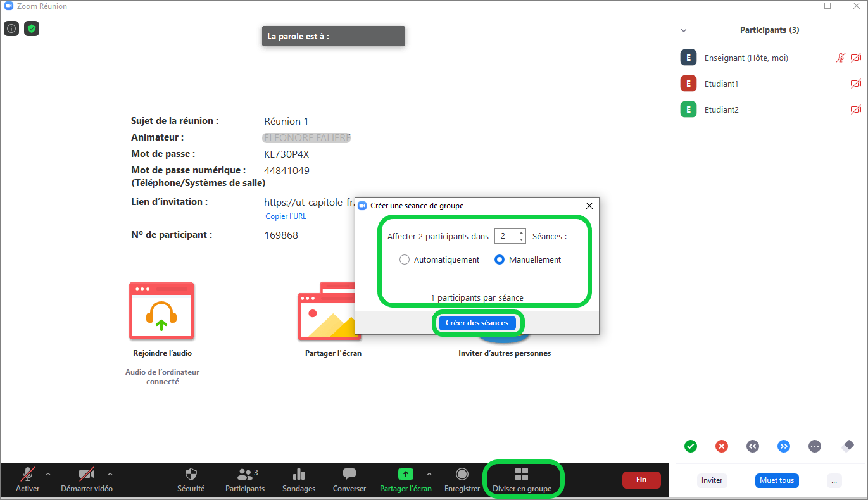Click numeric password 44841049
The height and width of the screenshot is (500, 868).
pos(287,170)
